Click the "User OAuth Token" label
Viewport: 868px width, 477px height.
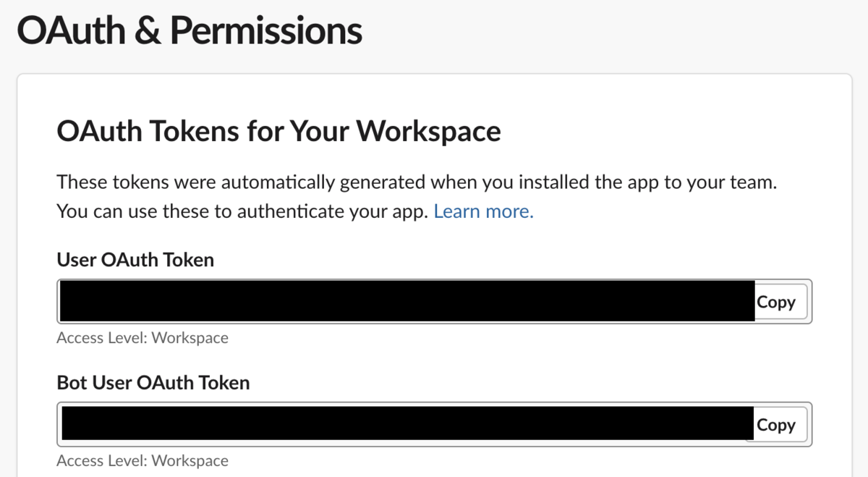coord(135,259)
